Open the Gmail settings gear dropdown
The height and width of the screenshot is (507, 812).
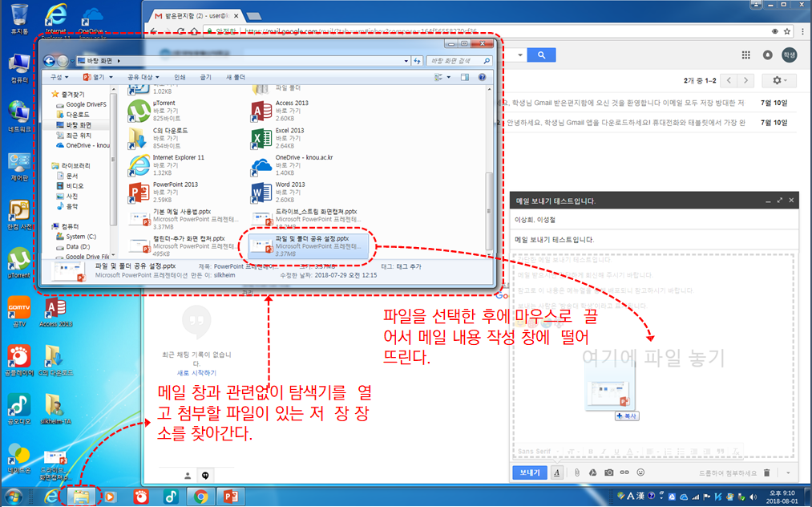779,80
